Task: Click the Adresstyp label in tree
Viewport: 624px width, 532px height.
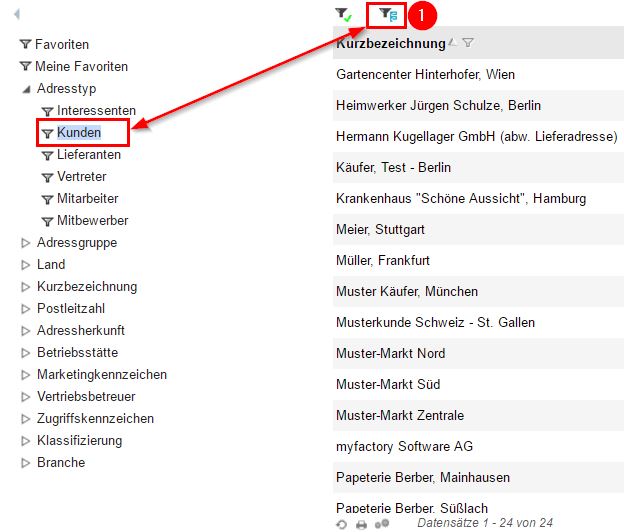Action: [x=66, y=89]
